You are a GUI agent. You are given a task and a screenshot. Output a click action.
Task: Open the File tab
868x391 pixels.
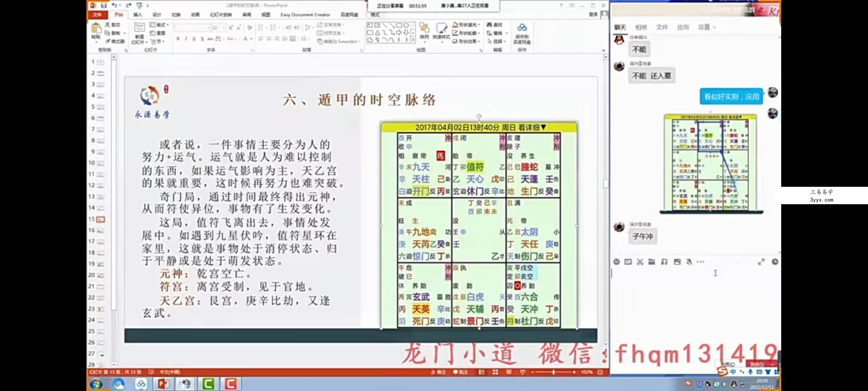tap(97, 15)
